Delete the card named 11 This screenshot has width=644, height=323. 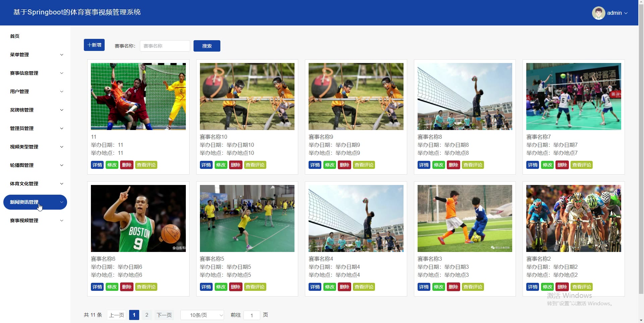(x=127, y=165)
